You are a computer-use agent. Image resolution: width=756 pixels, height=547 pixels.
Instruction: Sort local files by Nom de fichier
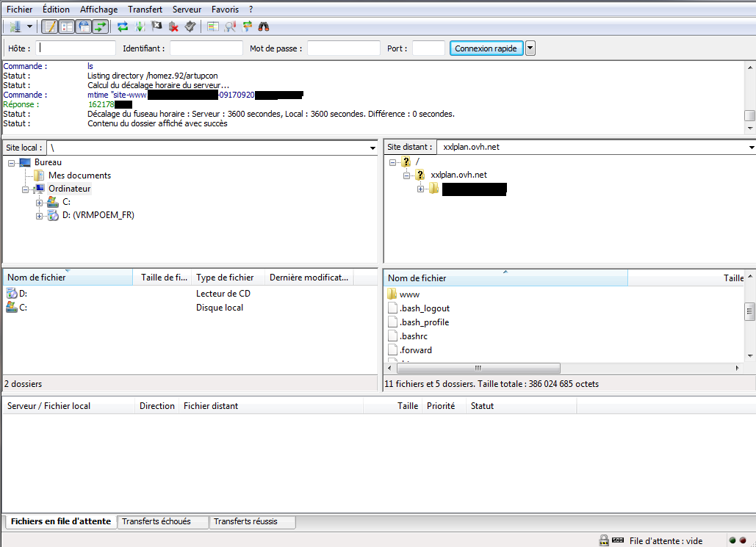(68, 278)
